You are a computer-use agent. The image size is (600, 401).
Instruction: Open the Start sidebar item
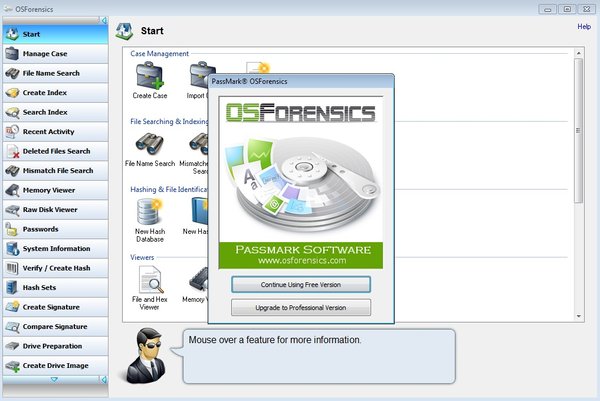click(55, 34)
